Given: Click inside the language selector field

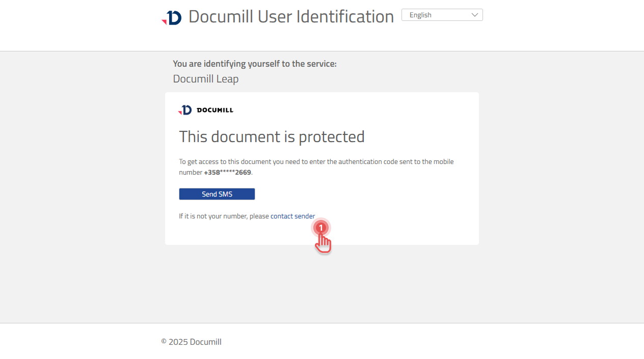Looking at the screenshot, I should coord(433,15).
